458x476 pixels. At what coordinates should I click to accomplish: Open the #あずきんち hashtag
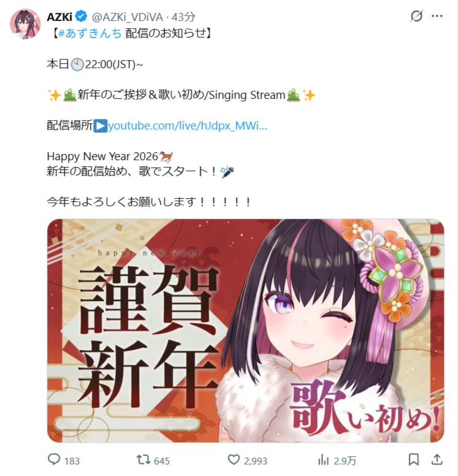pos(90,33)
